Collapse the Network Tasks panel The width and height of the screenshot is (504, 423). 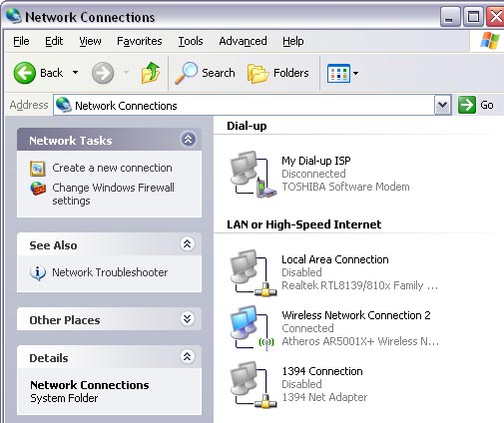coord(189,140)
